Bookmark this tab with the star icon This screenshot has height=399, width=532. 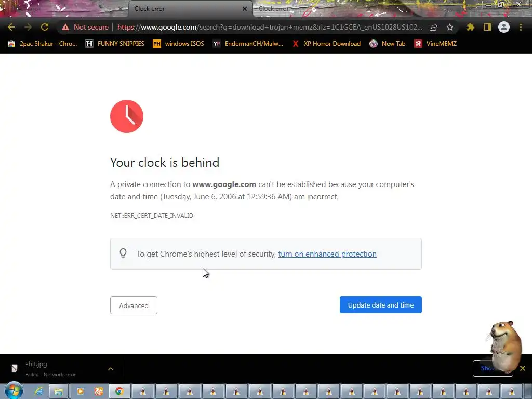(450, 27)
